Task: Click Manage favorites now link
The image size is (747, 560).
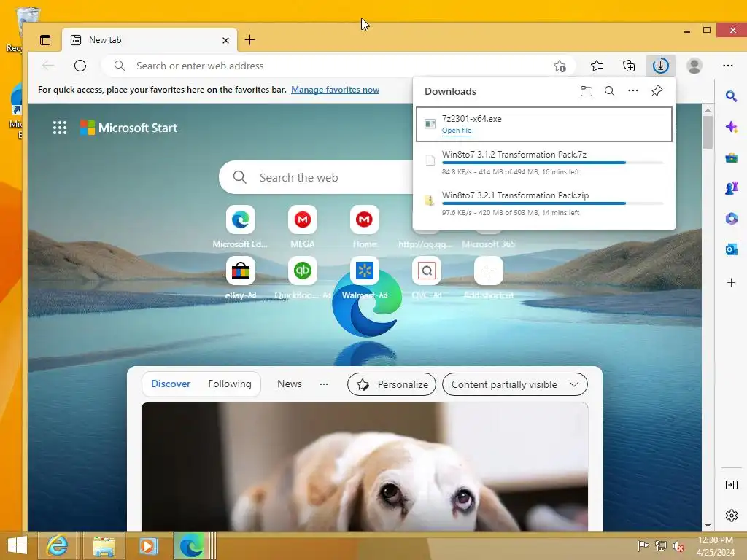Action: 335,90
